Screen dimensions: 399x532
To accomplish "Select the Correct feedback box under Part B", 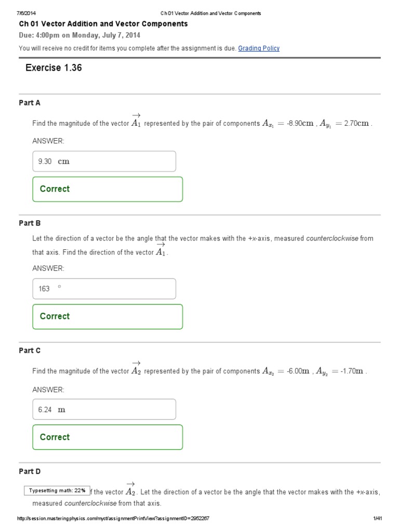I will pos(108,316).
